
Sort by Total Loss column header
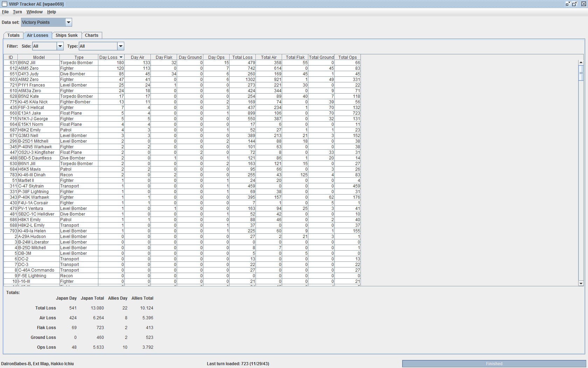click(243, 57)
